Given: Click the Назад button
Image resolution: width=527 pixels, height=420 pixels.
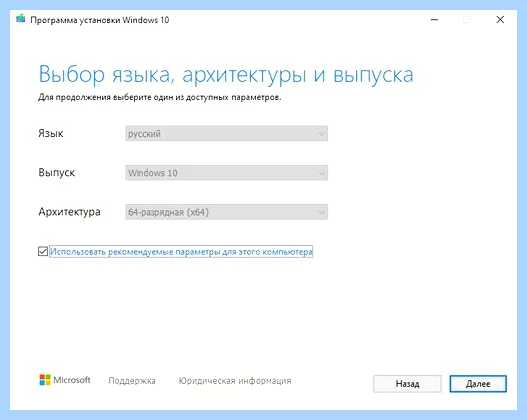Looking at the screenshot, I should pyautogui.click(x=407, y=384).
